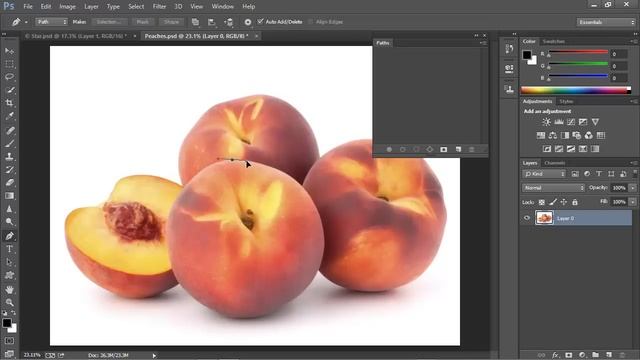Open the Pen tool preset picker arrow

pos(26,22)
